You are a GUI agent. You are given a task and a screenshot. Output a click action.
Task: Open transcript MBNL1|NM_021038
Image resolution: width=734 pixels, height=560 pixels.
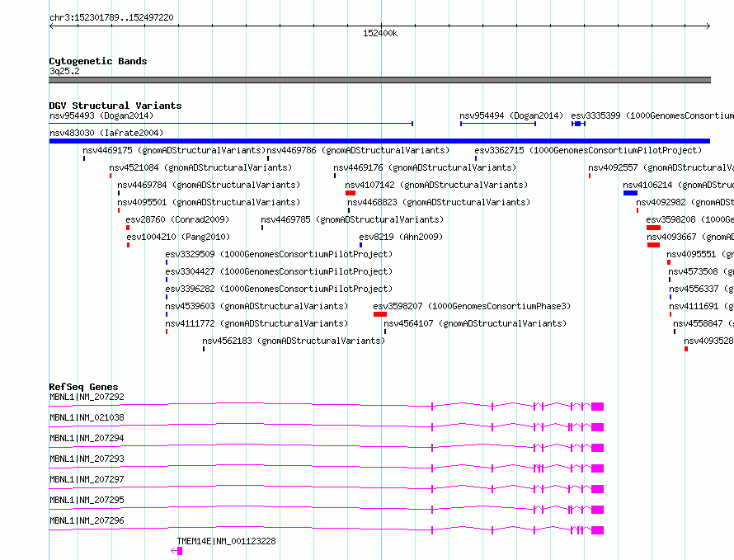(x=87, y=417)
